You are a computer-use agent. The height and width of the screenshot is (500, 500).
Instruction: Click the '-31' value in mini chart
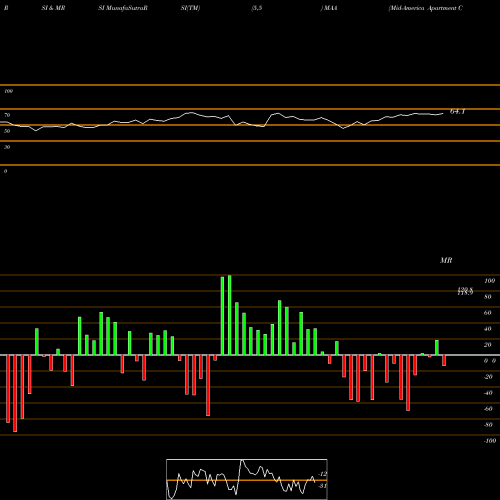pos(323,486)
